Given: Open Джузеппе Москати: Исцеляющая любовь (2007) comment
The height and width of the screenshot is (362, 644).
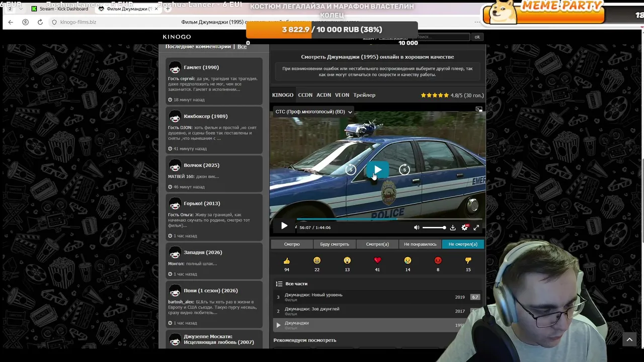Looking at the screenshot, I should pyautogui.click(x=219, y=339).
